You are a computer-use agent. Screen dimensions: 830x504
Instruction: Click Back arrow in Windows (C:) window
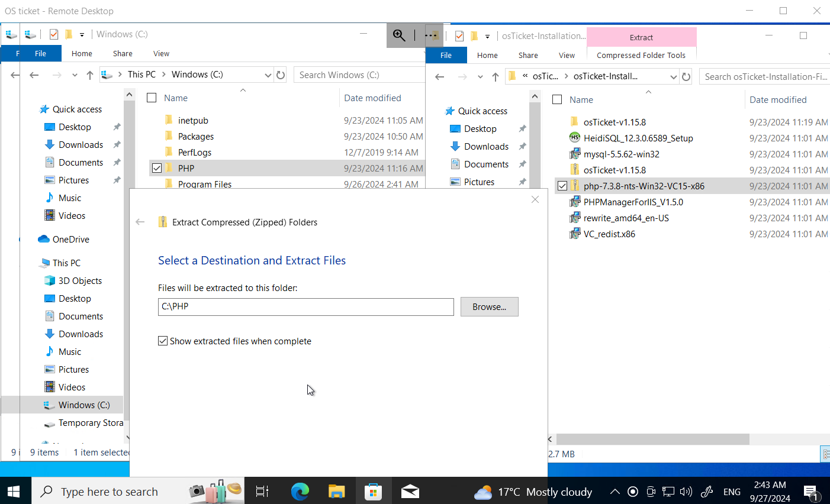[34, 75]
